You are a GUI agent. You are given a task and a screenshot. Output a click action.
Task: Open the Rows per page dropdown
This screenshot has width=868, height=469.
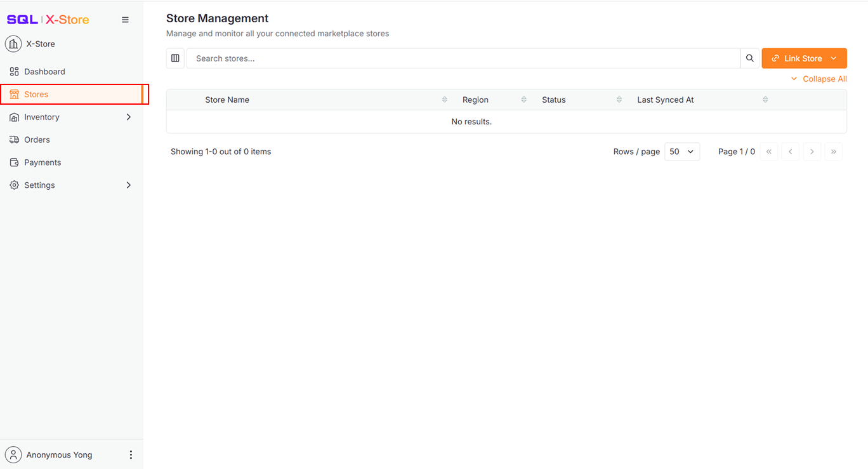pyautogui.click(x=682, y=151)
